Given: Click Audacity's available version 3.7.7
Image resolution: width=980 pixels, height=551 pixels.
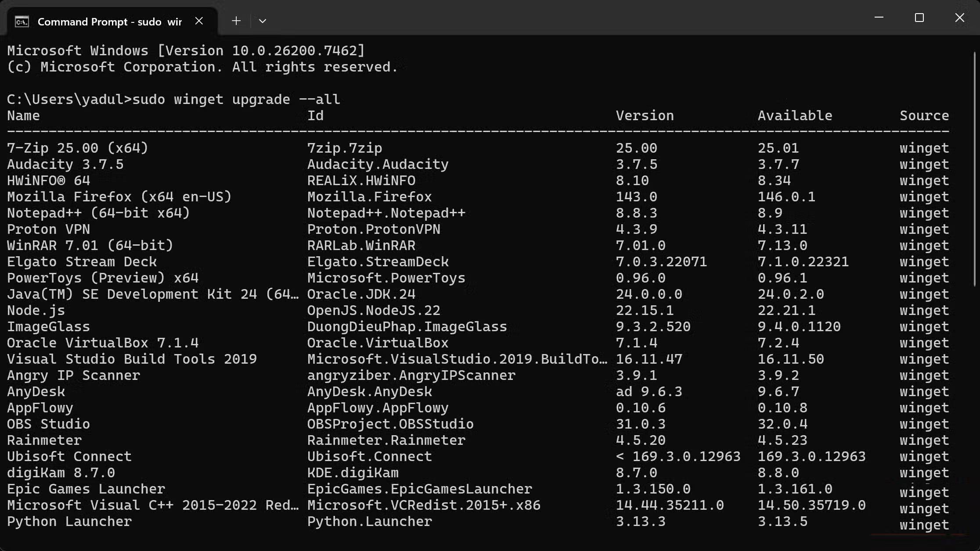Looking at the screenshot, I should pos(778,165).
